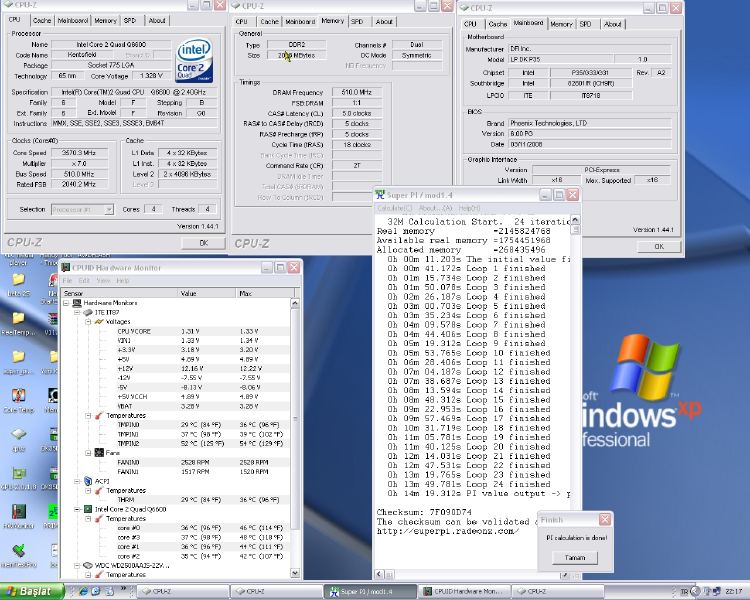Viewport: 750px width, 600px height.
Task: Activate the Super PI taskbar button
Action: 370,591
